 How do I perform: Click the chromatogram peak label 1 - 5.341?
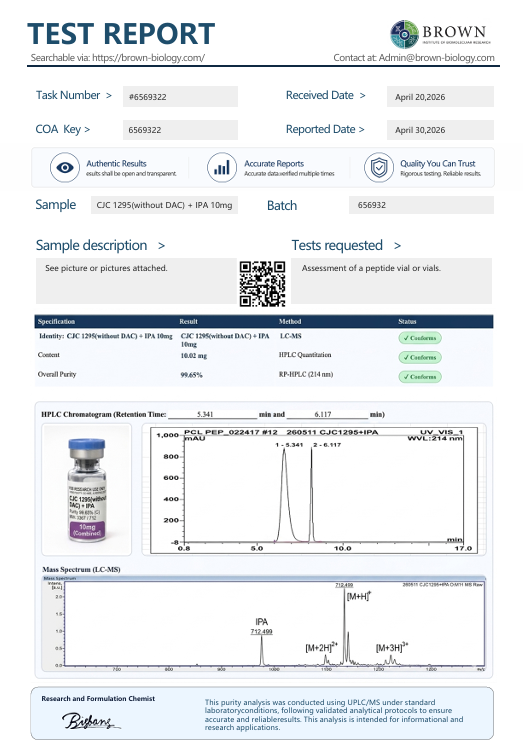pos(289,444)
